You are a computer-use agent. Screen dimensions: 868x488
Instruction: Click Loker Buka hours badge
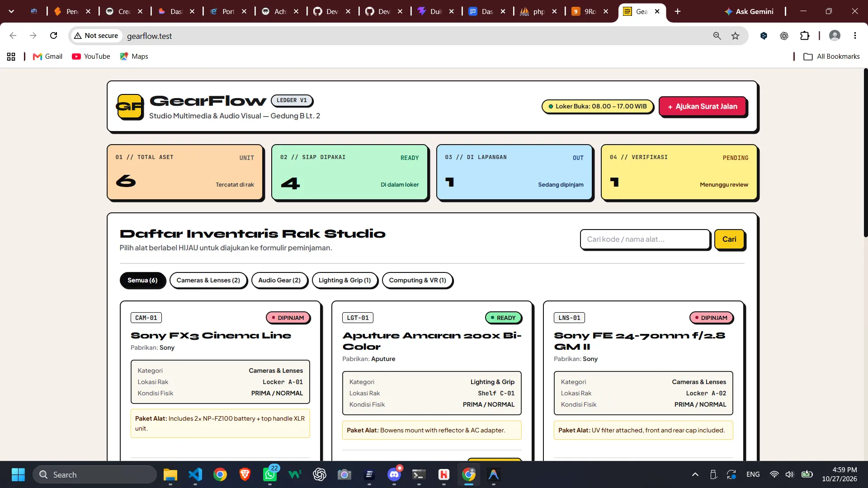coord(597,107)
